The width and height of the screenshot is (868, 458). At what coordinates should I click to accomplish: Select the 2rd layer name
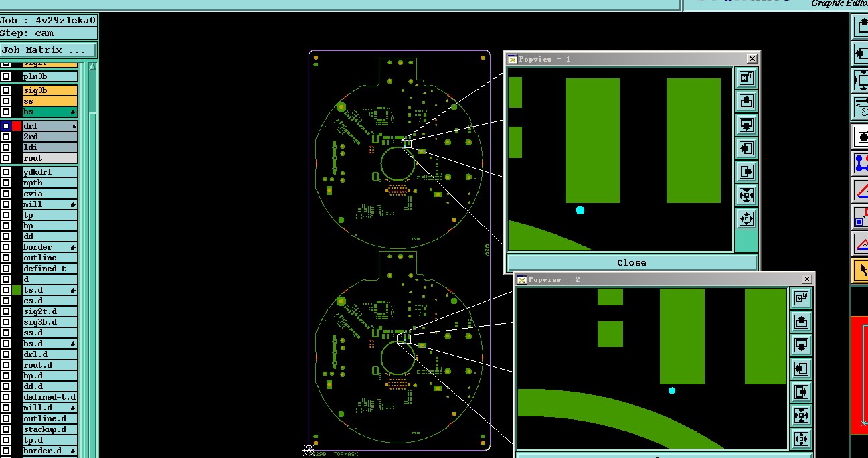coord(50,137)
